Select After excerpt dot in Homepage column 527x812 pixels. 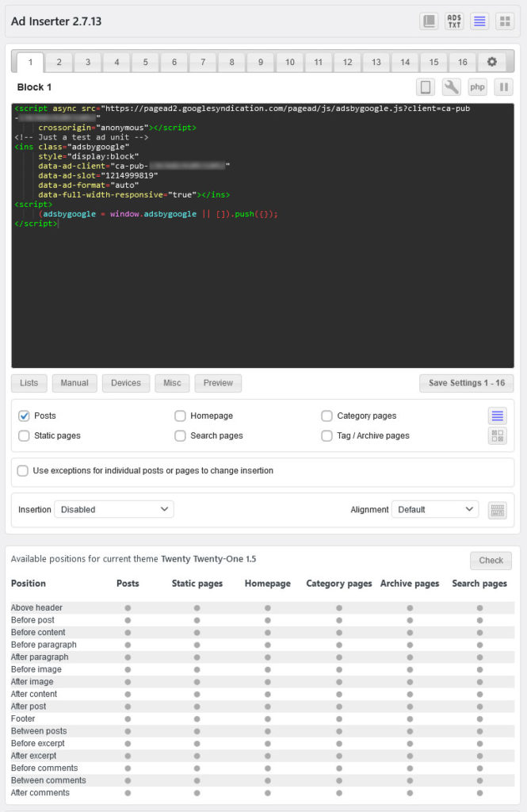pos(268,756)
